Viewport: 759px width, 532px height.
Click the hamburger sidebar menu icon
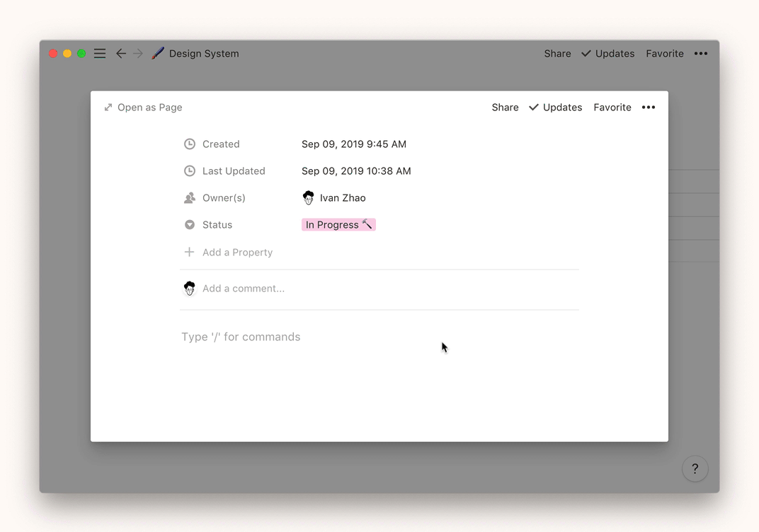pyautogui.click(x=100, y=54)
